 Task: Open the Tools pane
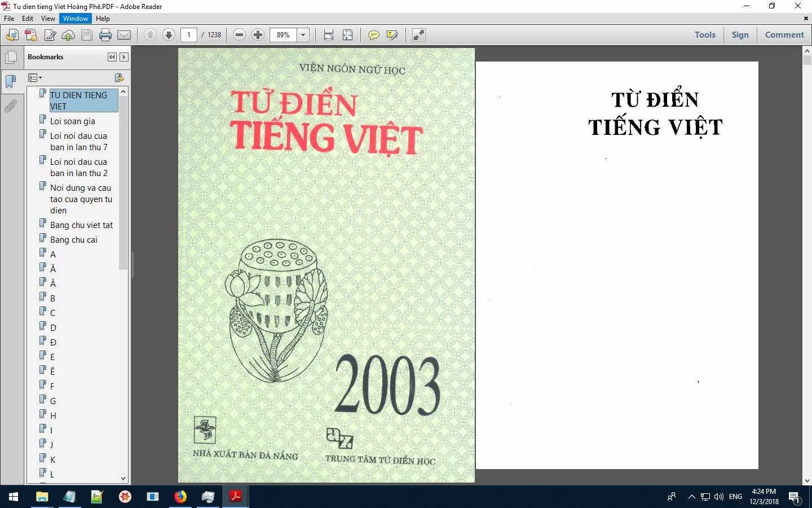click(705, 34)
